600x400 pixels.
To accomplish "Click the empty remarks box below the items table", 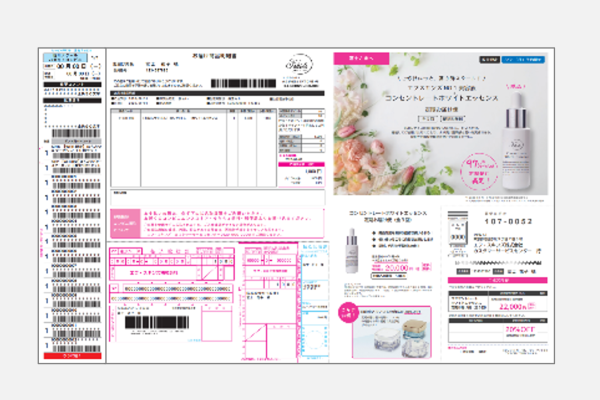I will click(x=218, y=198).
